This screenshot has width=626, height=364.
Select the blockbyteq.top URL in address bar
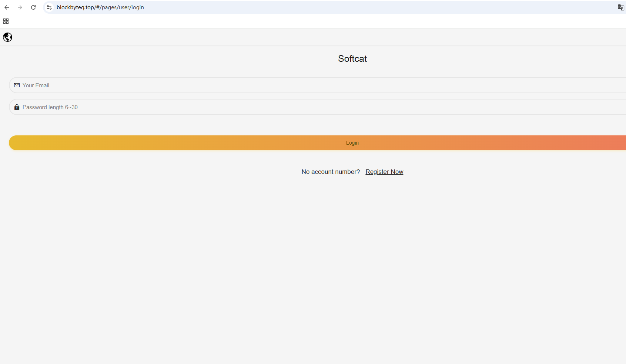(x=100, y=7)
